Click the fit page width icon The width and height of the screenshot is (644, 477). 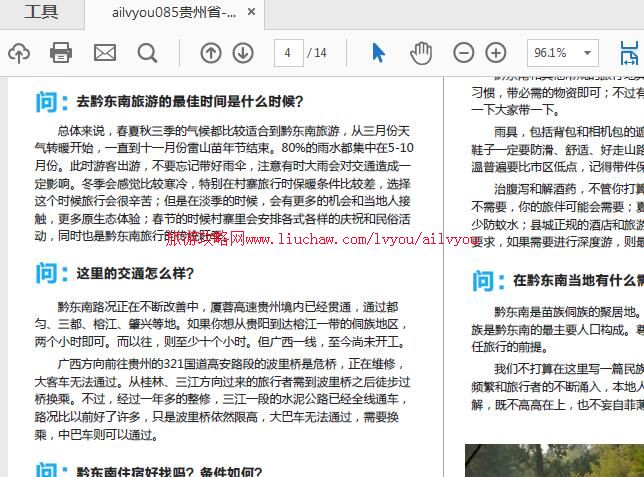click(630, 53)
